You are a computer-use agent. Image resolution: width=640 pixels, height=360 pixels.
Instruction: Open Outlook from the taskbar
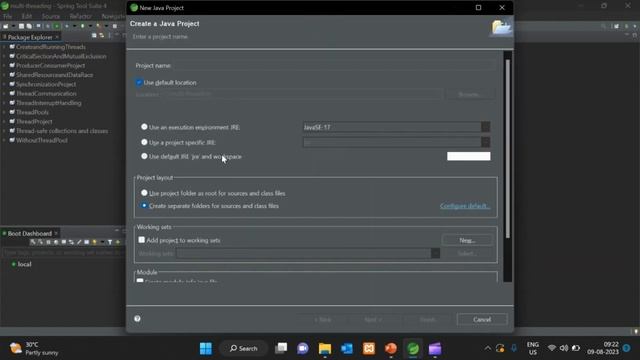point(347,348)
